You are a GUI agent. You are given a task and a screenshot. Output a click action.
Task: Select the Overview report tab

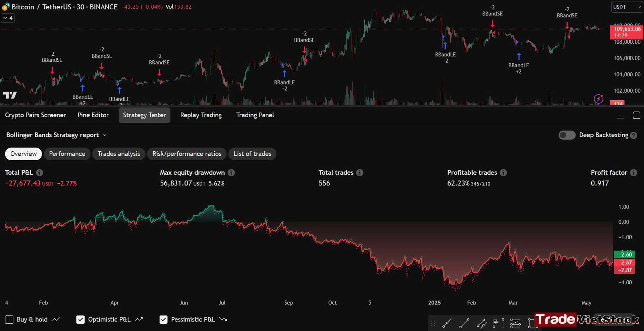coord(23,154)
